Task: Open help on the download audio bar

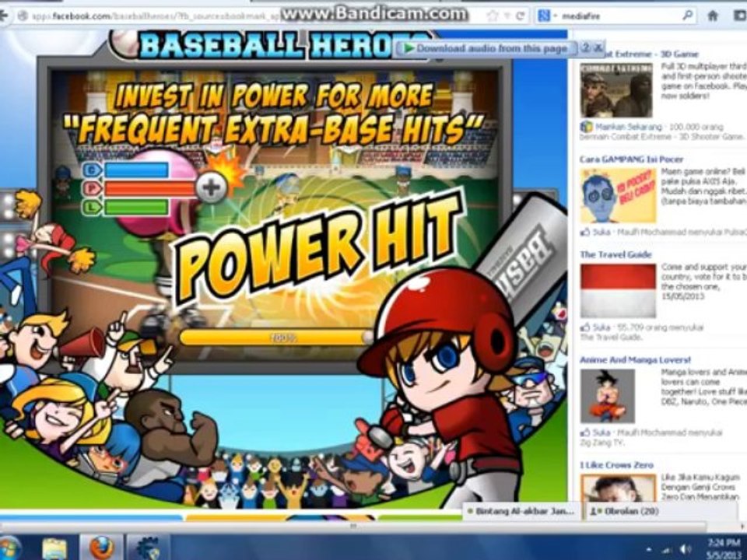Action: click(x=586, y=47)
